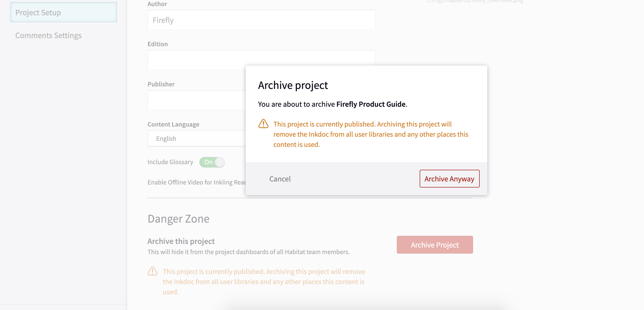Click Cancel in the Archive project dialog
This screenshot has width=644, height=310.
(280, 179)
